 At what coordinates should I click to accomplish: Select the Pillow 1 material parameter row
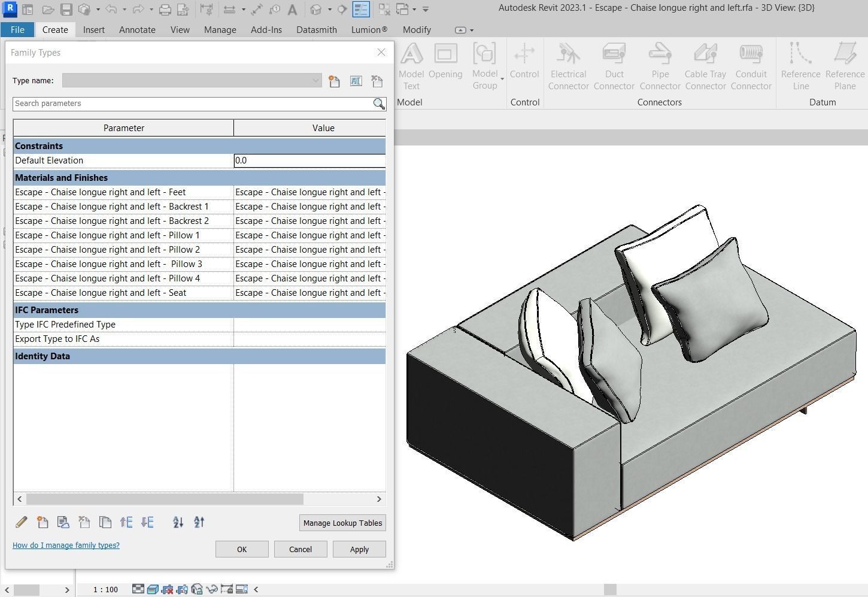[x=199, y=235]
